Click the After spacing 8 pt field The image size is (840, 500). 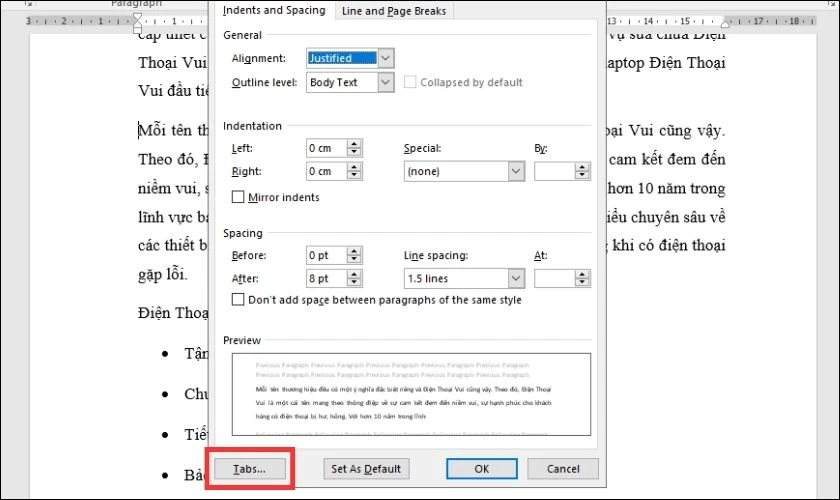(x=327, y=279)
